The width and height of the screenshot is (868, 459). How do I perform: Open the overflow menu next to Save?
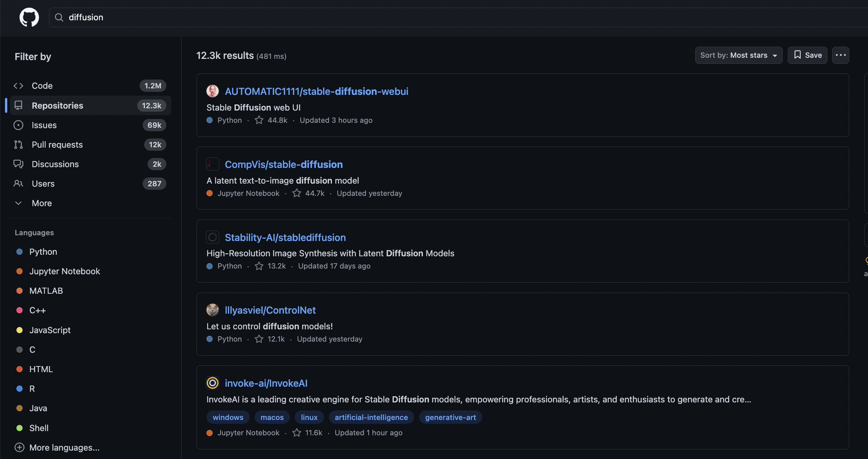840,55
